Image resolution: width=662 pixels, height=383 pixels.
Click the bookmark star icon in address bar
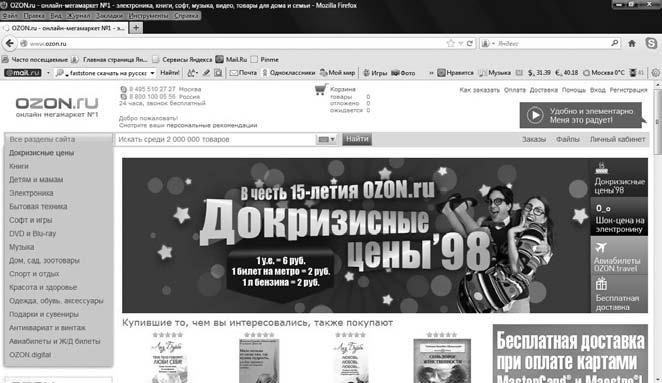[x=450, y=43]
